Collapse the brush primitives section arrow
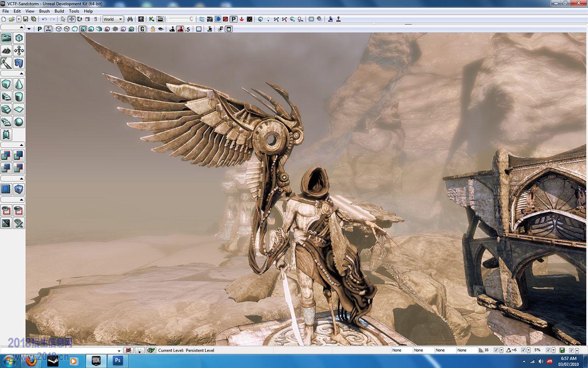 (22, 73)
